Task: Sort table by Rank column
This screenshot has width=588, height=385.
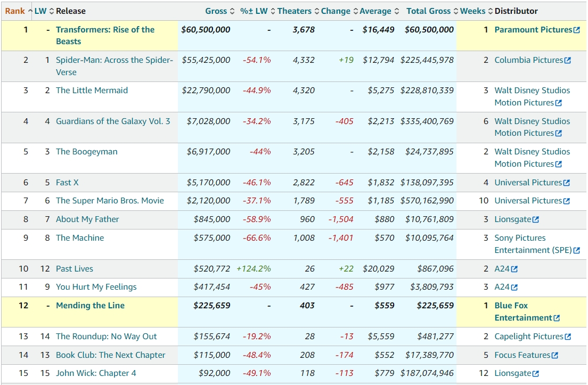Action: coord(18,11)
